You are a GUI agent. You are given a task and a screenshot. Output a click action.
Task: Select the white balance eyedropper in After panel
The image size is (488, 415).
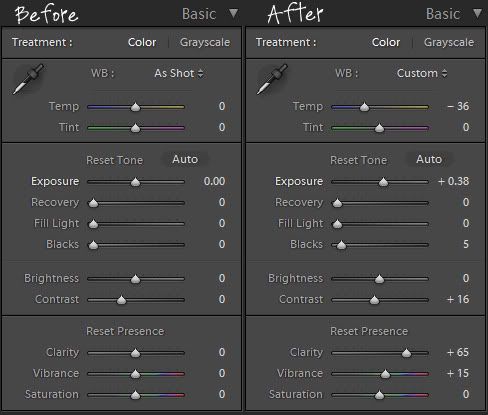coord(272,79)
